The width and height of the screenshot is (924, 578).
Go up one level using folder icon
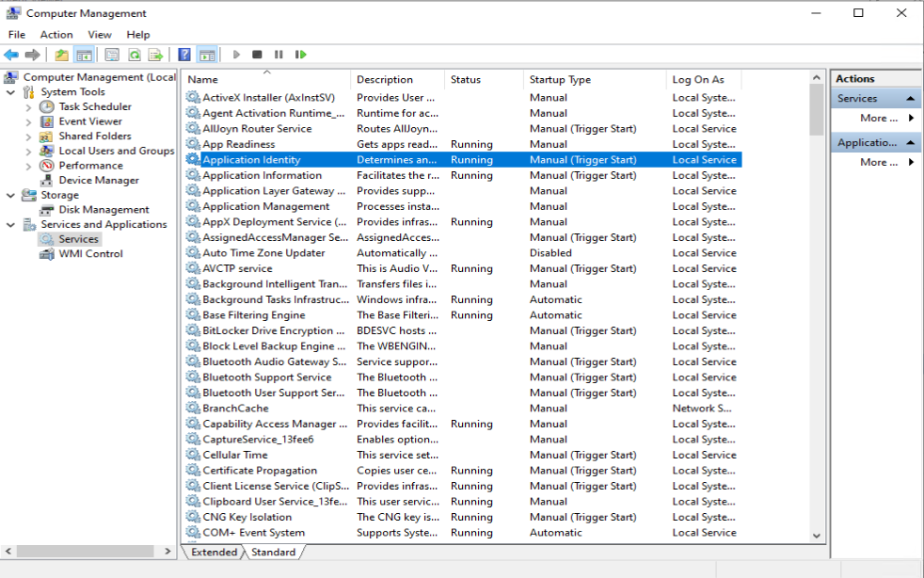coord(61,55)
